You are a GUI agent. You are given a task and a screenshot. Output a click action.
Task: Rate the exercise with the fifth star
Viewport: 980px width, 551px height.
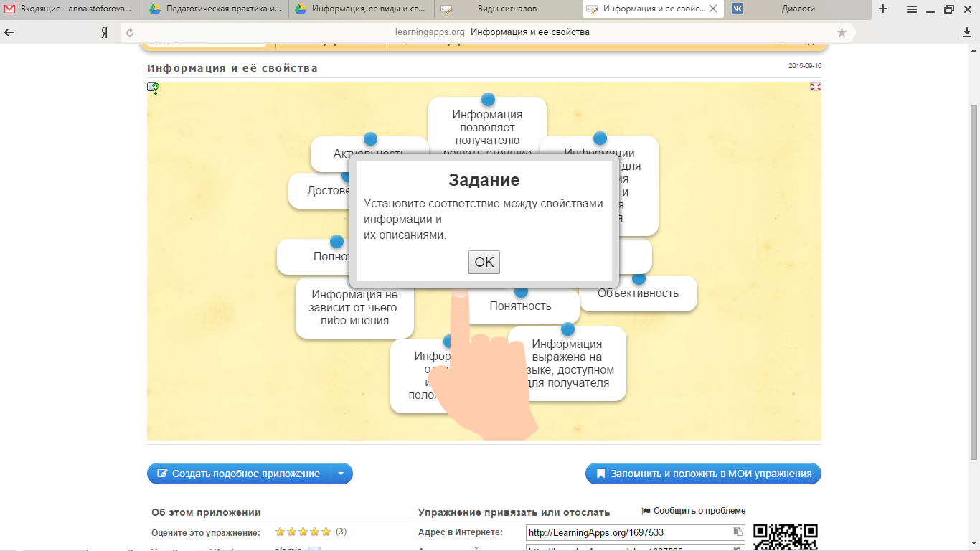[x=326, y=532]
